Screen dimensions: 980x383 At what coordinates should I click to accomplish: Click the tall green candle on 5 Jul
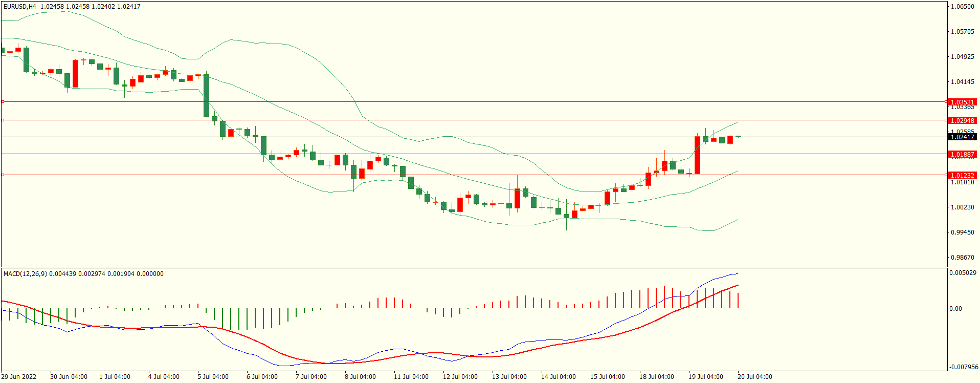[x=206, y=95]
